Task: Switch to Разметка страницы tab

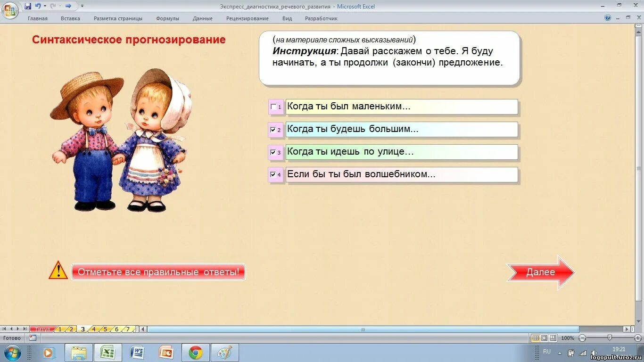Action: click(x=118, y=18)
